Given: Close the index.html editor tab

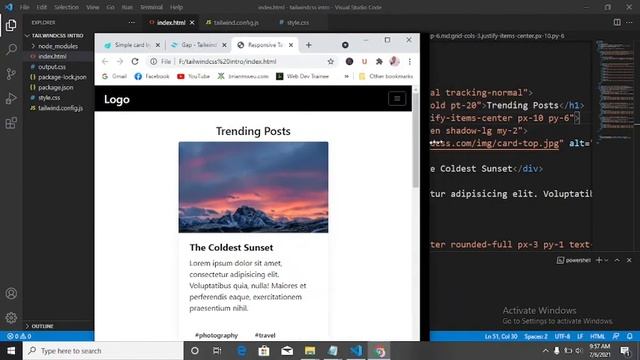Looking at the screenshot, I should pyautogui.click(x=192, y=22).
